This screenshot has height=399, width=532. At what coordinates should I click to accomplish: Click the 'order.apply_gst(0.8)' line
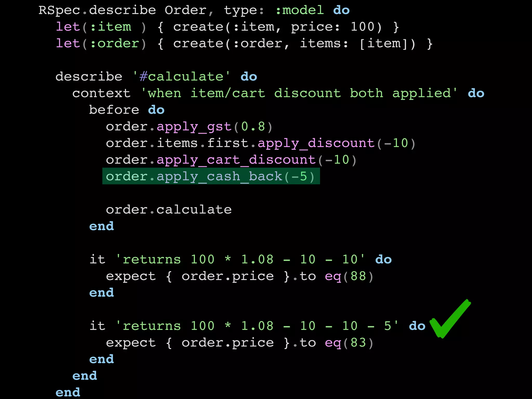point(189,127)
